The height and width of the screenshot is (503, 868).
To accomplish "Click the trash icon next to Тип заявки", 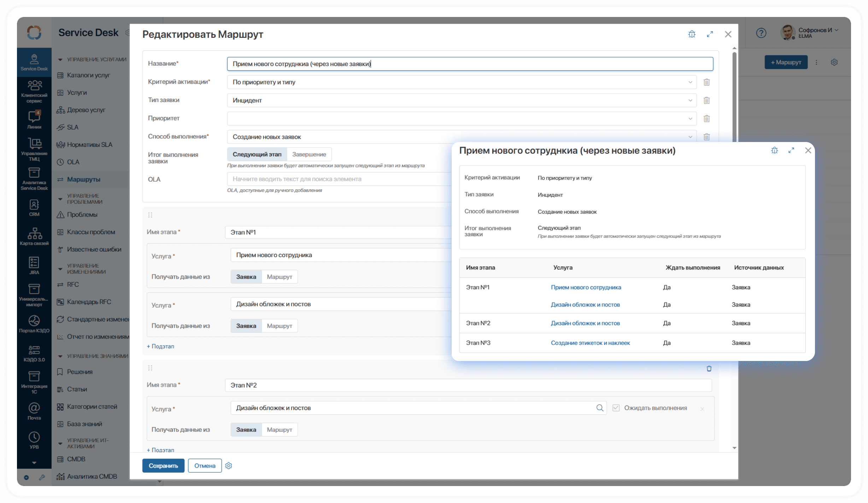I will tap(706, 100).
